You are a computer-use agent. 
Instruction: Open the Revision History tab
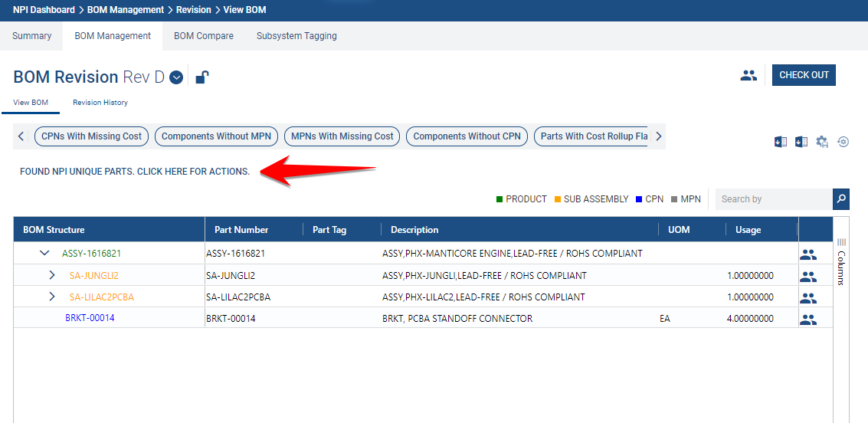coord(100,103)
